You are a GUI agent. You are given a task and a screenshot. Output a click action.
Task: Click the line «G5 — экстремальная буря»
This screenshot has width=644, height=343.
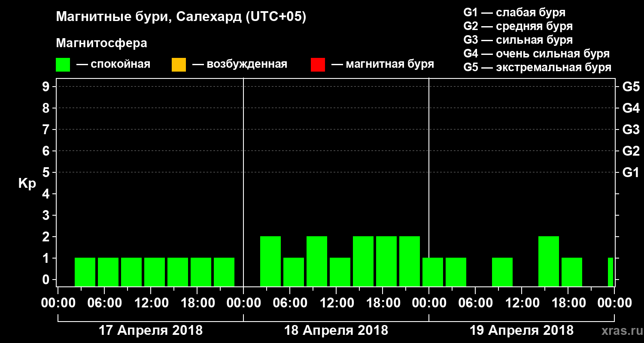point(538,67)
